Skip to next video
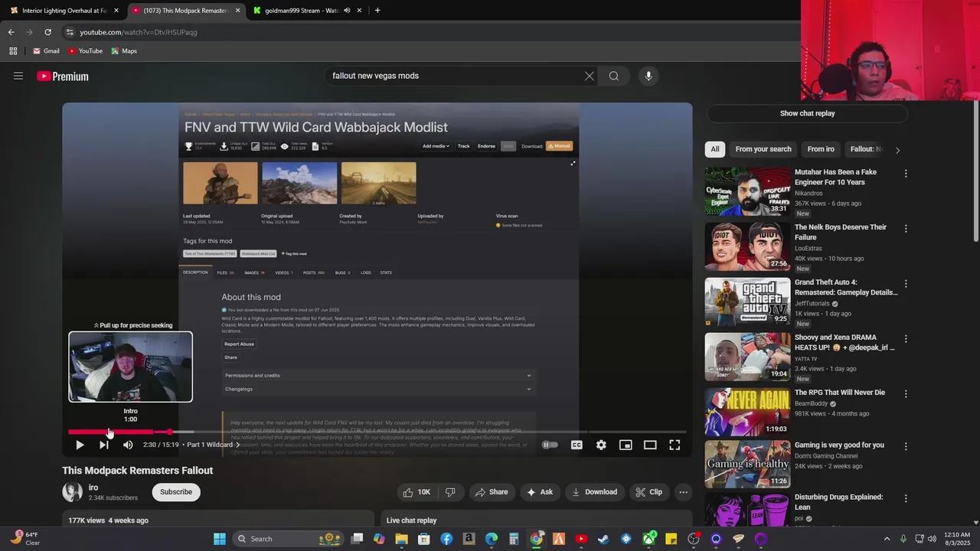This screenshot has height=551, width=980. [103, 445]
